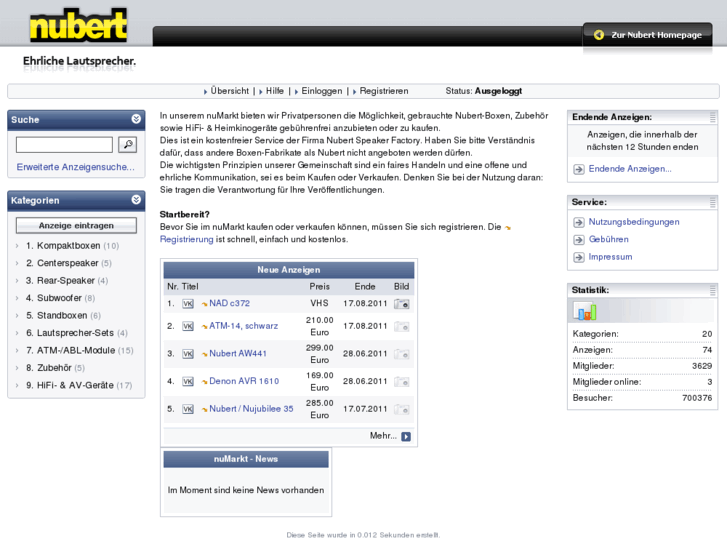Open Erweiterte Anzeigensuche link

pos(76,167)
